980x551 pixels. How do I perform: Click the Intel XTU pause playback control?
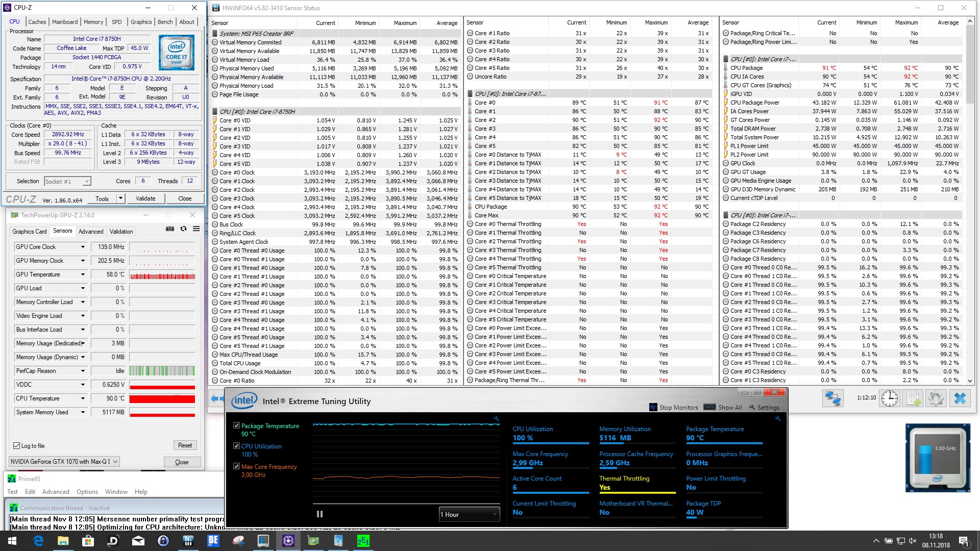point(321,514)
